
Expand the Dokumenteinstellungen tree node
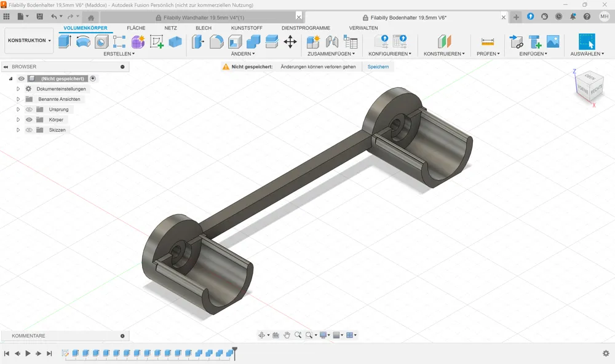pos(18,89)
